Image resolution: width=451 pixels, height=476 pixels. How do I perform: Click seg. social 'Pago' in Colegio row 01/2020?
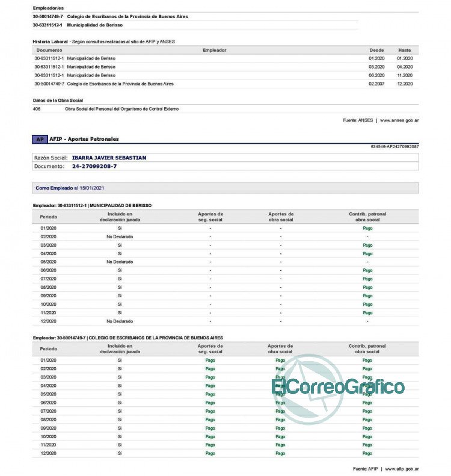[210, 360]
